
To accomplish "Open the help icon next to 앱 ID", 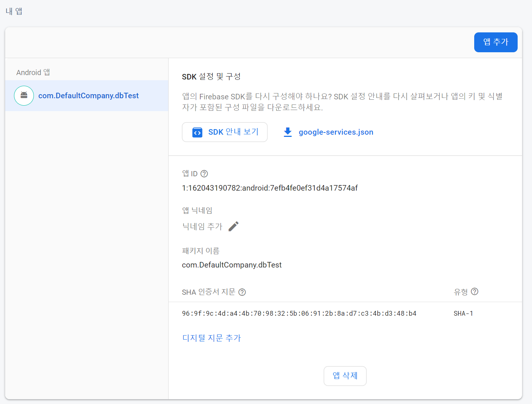I will click(204, 174).
